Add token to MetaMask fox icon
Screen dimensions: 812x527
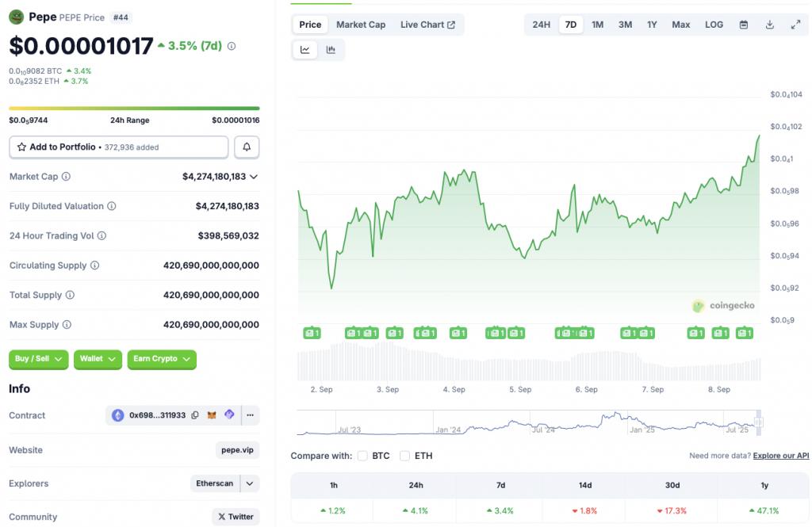[x=211, y=415]
